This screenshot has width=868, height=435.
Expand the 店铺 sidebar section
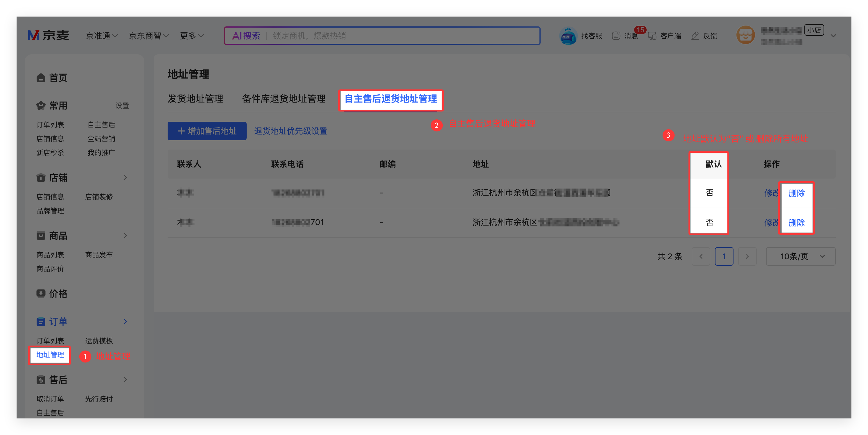[x=125, y=177]
